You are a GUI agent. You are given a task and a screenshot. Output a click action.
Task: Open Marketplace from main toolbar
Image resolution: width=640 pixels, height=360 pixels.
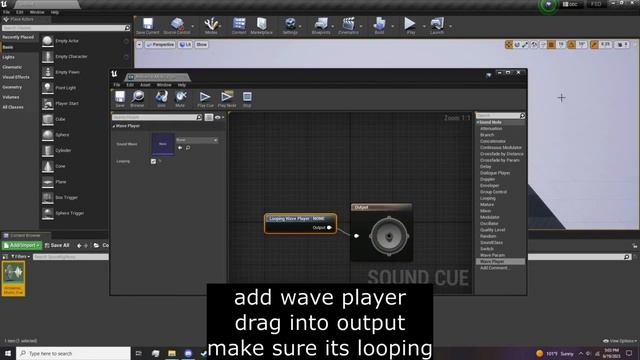point(261,26)
